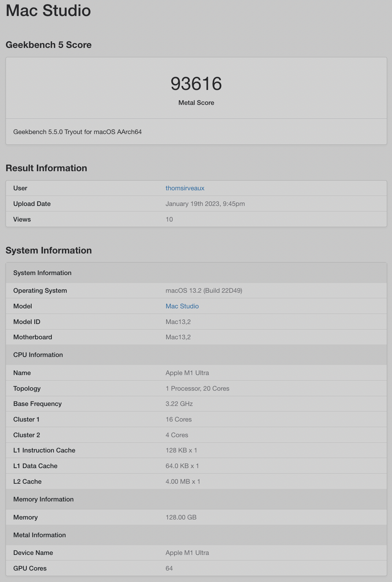
Task: Click the Result Information heading
Action: tap(46, 168)
